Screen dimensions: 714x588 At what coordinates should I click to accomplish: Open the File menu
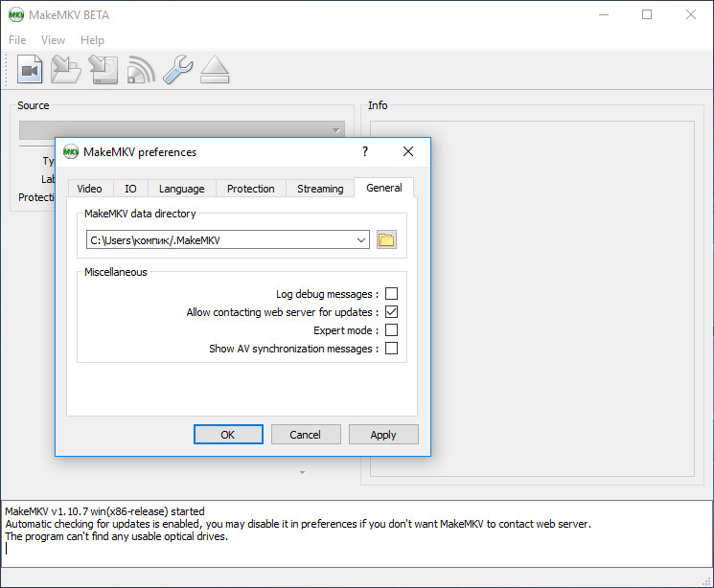point(17,40)
